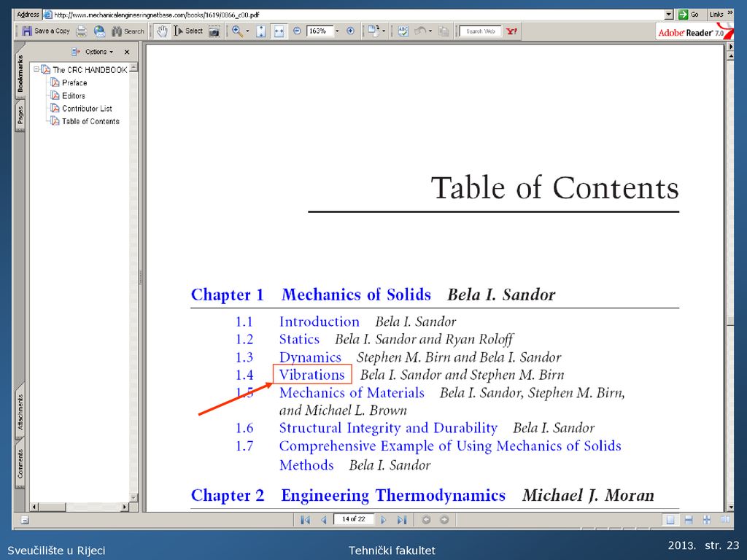Click the 14 of 22 page field
Viewport: 747px width, 560px height.
pos(354,519)
